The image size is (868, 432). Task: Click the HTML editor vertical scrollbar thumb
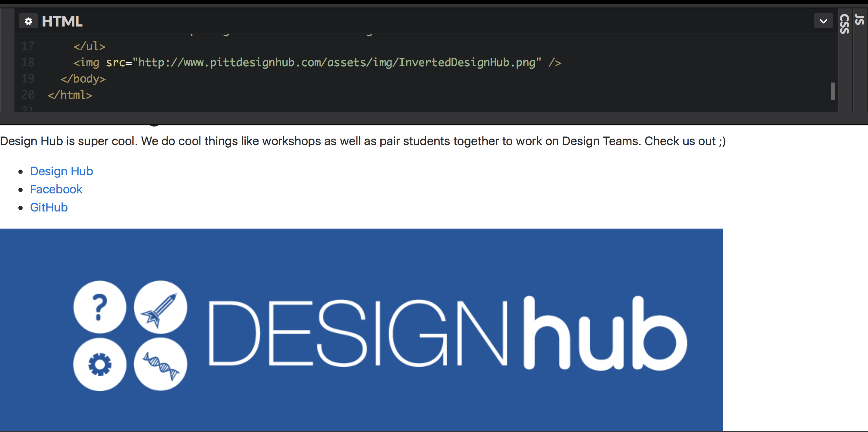tap(833, 91)
